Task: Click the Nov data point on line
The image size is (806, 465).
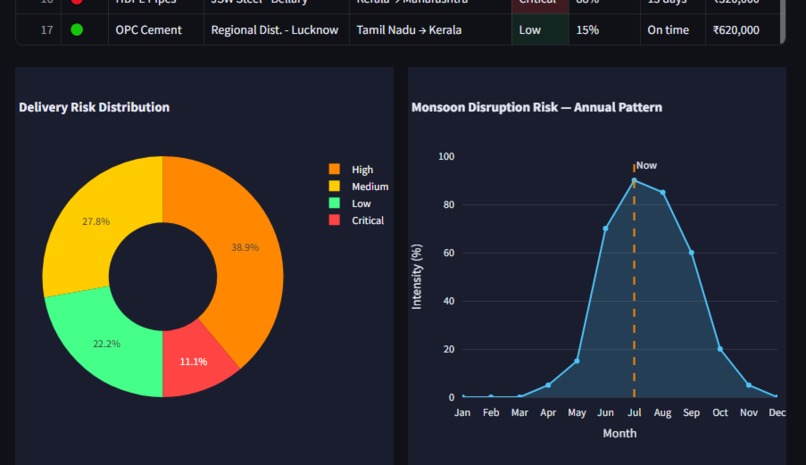Action: coord(748,385)
